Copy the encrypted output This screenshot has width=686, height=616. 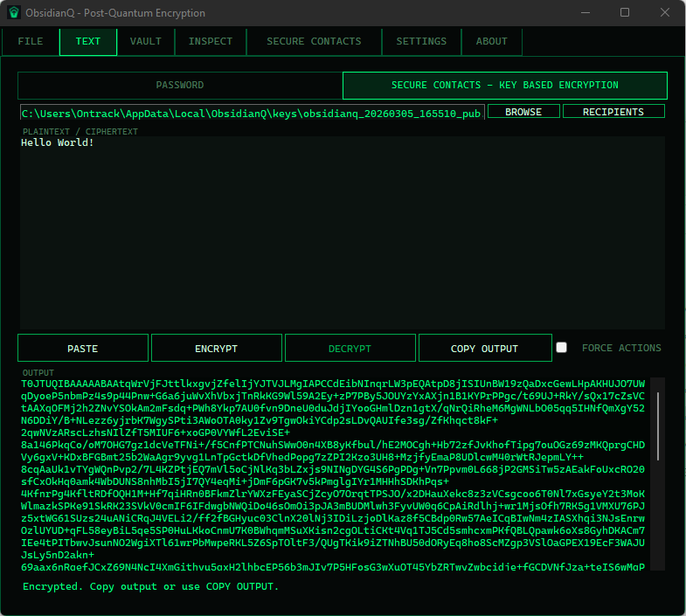(485, 349)
